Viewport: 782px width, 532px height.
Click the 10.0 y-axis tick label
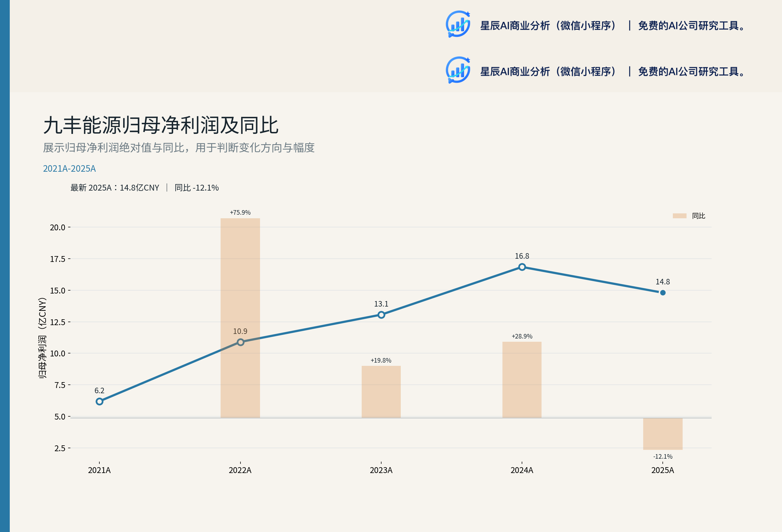click(58, 354)
